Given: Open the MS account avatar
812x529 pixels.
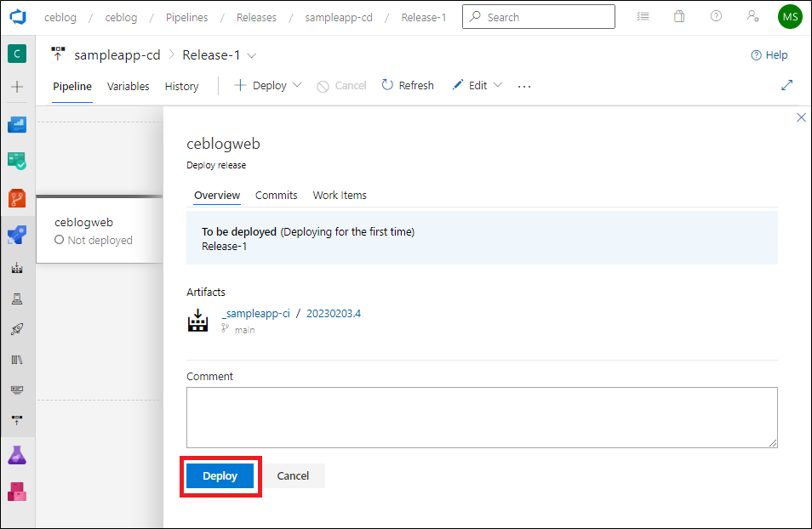Looking at the screenshot, I should coord(790,17).
